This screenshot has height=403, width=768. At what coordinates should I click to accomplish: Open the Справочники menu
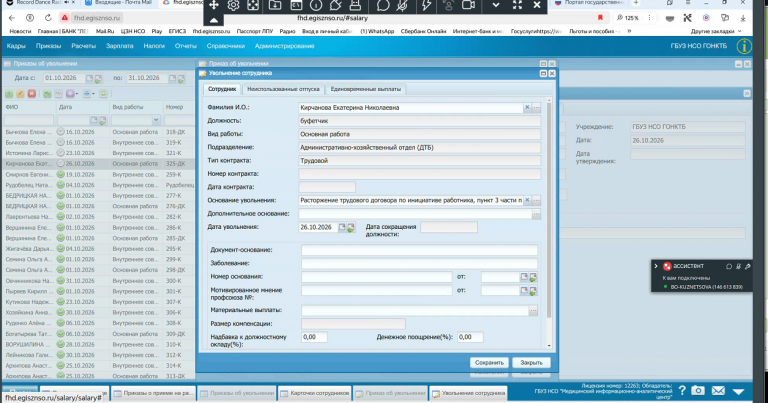tap(225, 46)
